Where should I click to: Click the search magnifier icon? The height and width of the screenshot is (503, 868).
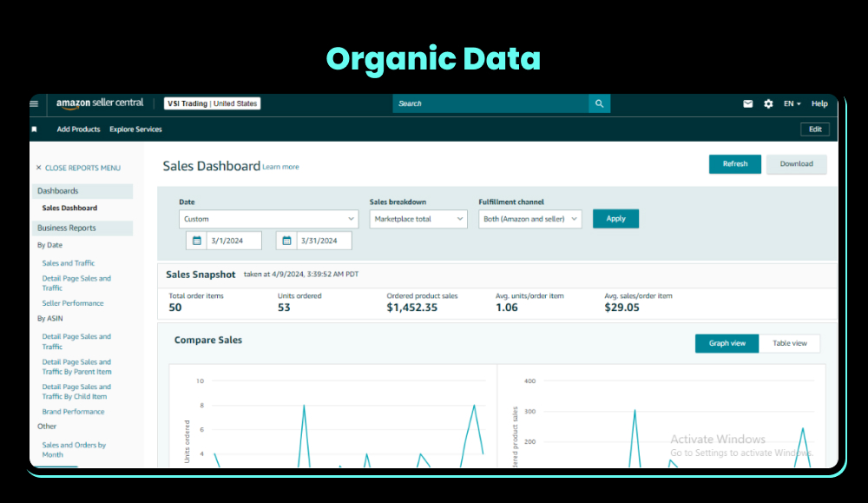click(x=599, y=103)
